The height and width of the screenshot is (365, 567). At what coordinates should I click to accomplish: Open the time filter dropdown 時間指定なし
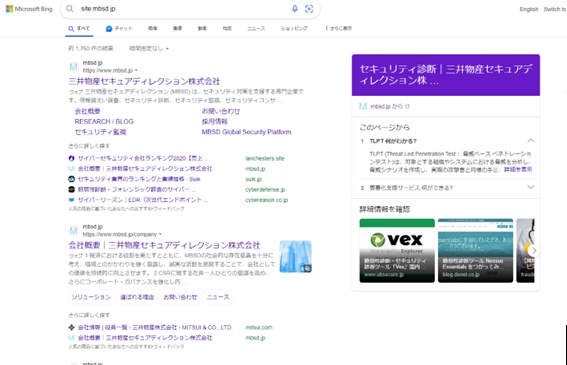149,48
